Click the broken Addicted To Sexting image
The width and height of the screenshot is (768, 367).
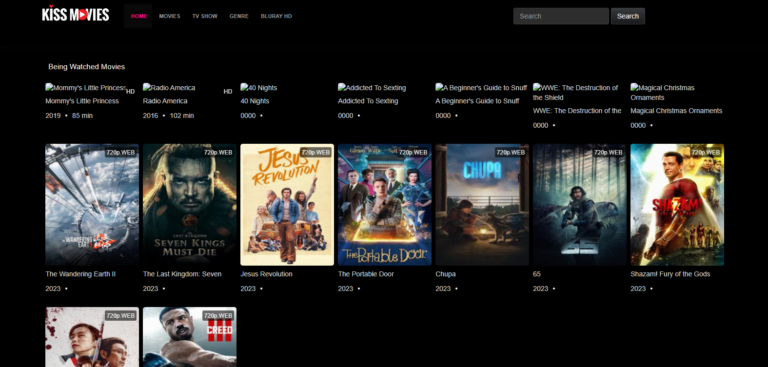(x=372, y=88)
